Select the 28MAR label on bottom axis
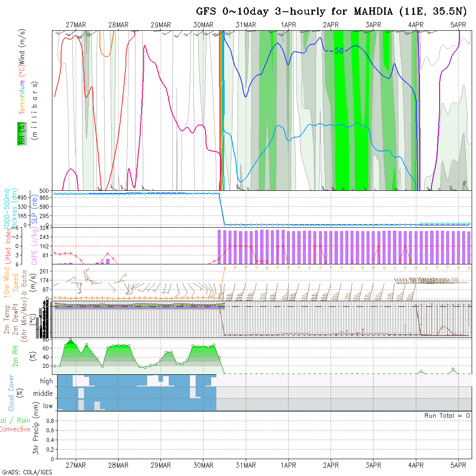476x476 pixels. coord(118,465)
